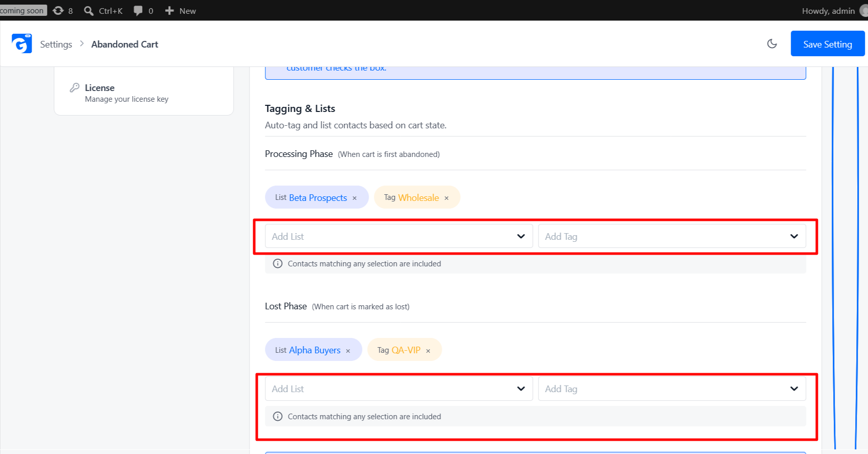The width and height of the screenshot is (868, 454).
Task: Click the Lost Phase label
Action: coord(286,306)
